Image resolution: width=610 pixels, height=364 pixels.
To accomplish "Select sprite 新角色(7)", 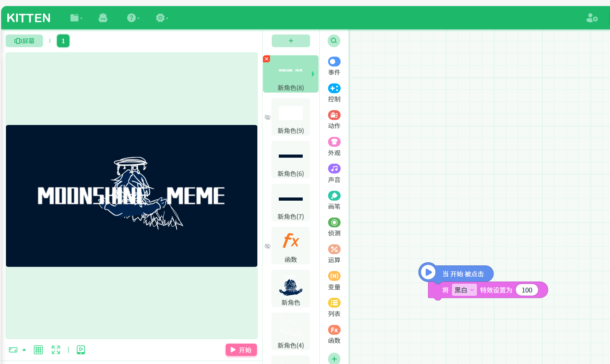I will 291,203.
